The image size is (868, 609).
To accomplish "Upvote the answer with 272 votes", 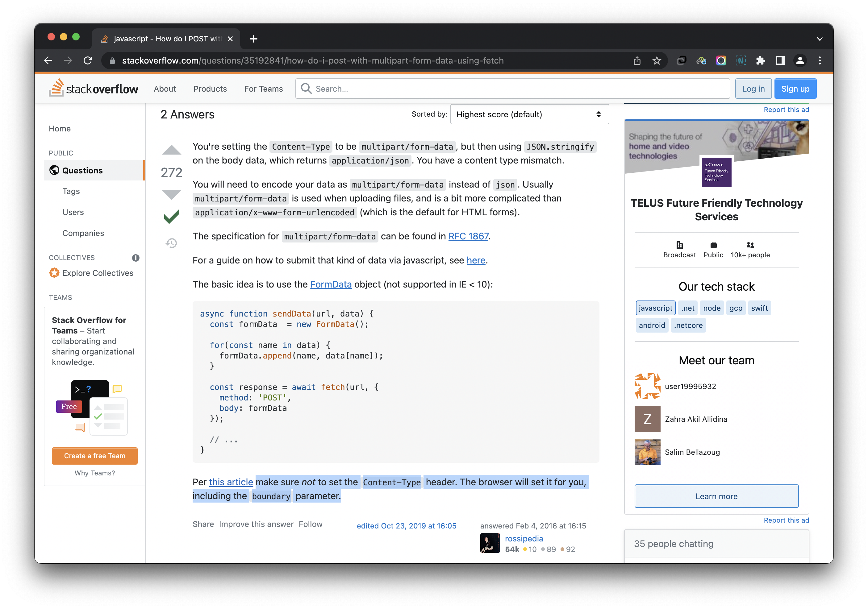I will tap(171, 150).
